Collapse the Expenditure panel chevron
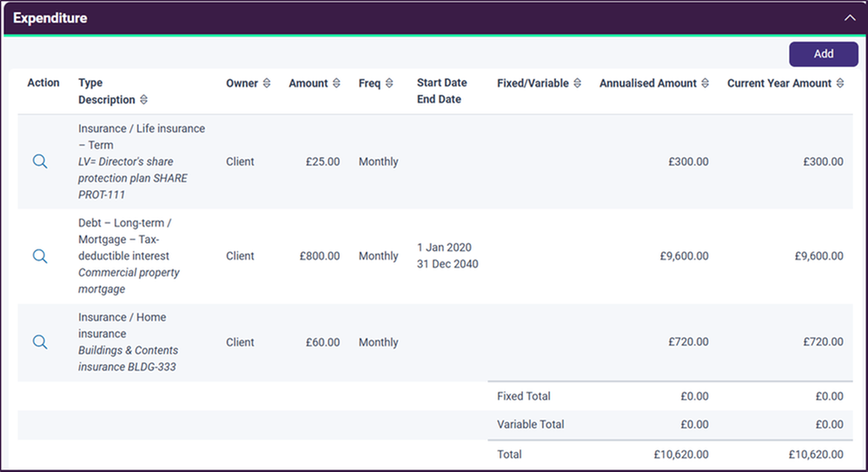 (849, 17)
